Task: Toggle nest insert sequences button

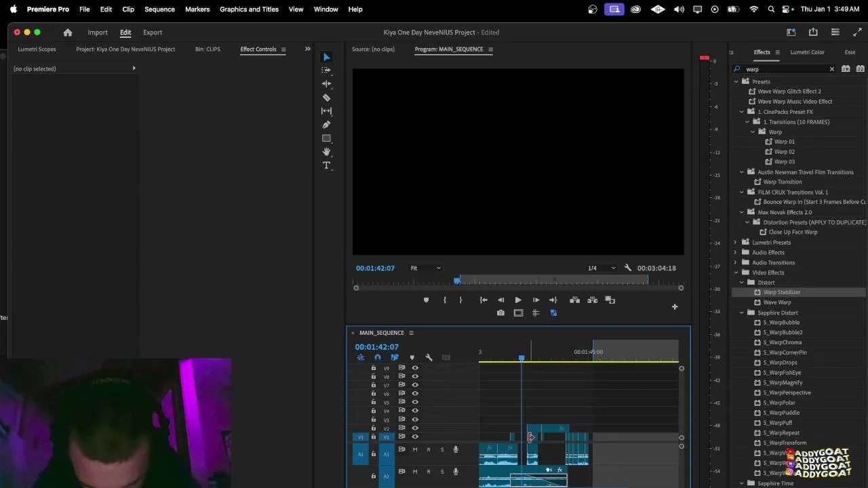Action: (361, 358)
